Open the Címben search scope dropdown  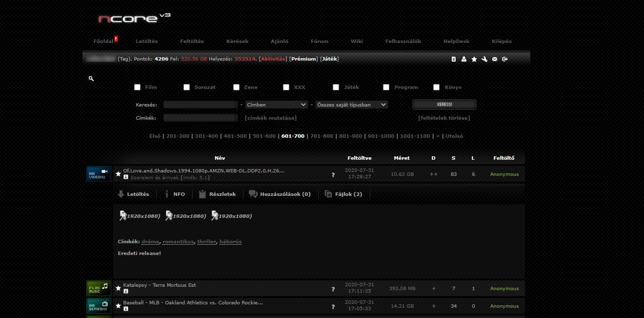point(276,105)
